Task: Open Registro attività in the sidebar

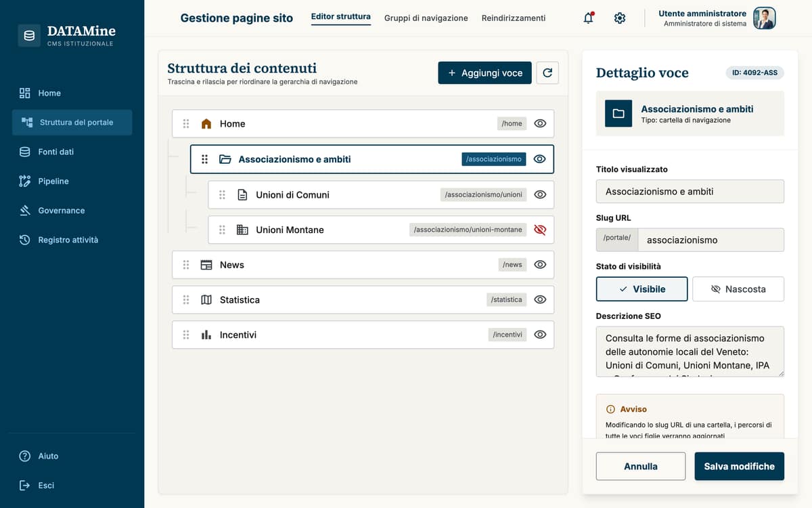Action: [72, 240]
